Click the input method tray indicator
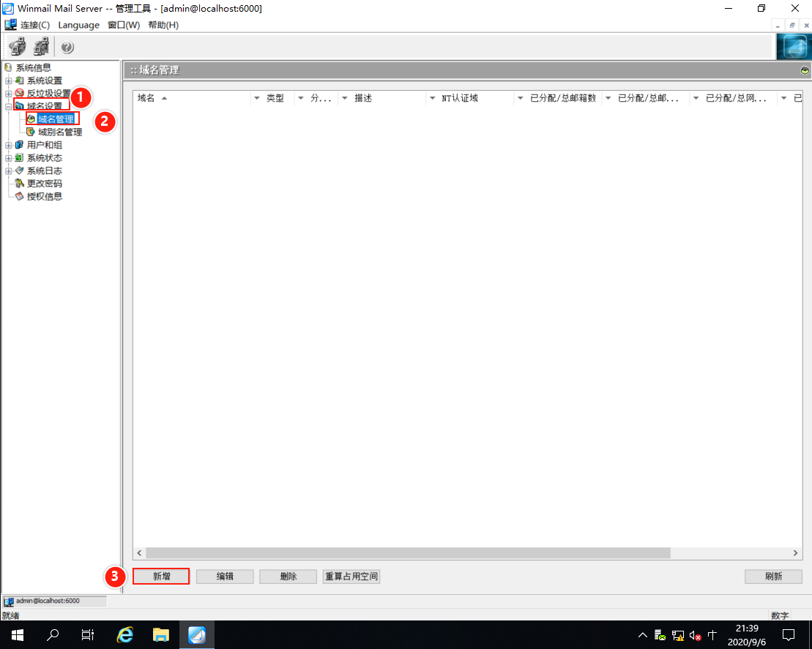 tap(712, 635)
